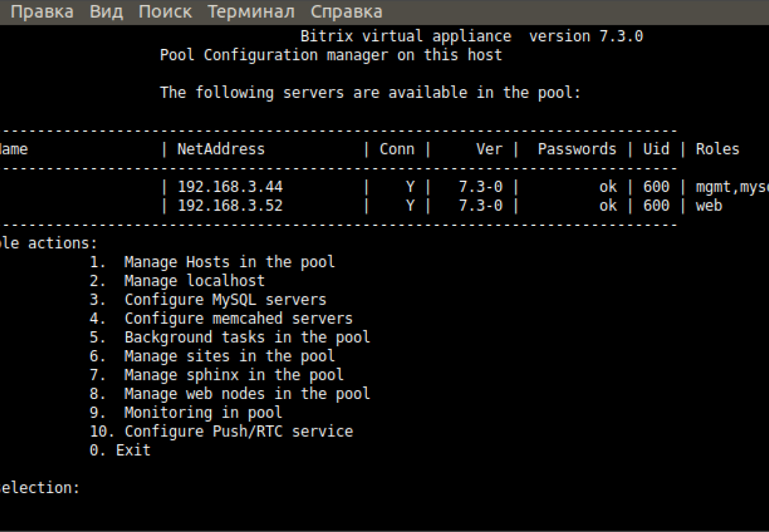Click the IP address 192.168.3.52
Viewport: 769px width, 532px height.
click(230, 206)
